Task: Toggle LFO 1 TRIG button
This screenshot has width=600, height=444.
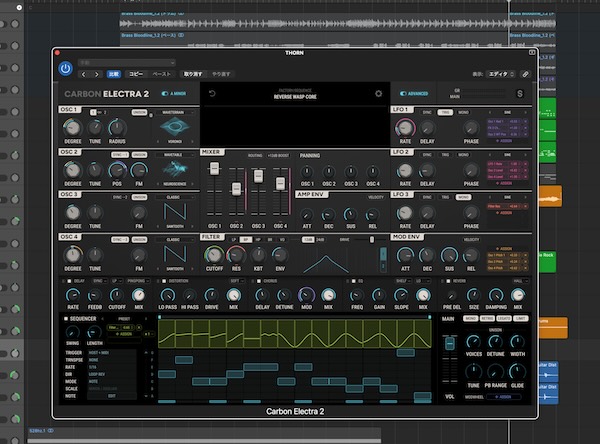Action: click(x=445, y=113)
